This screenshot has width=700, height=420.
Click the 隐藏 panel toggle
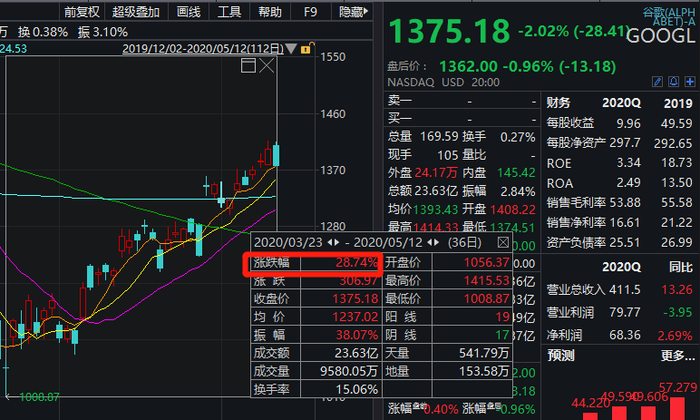point(353,12)
